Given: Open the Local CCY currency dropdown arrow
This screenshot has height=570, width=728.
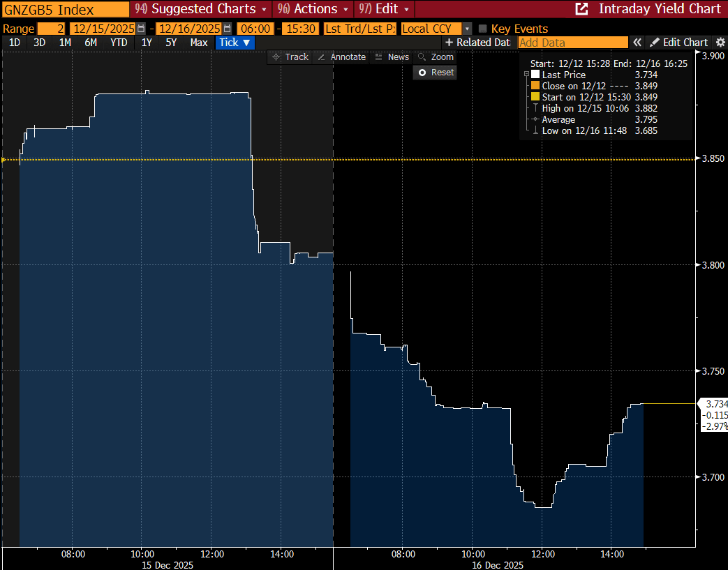Looking at the screenshot, I should click(x=467, y=29).
